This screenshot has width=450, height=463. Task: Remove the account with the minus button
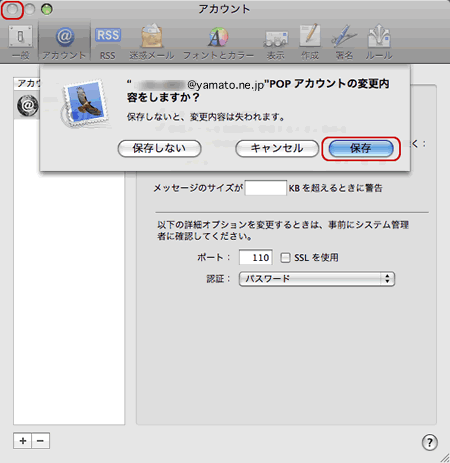[41, 441]
